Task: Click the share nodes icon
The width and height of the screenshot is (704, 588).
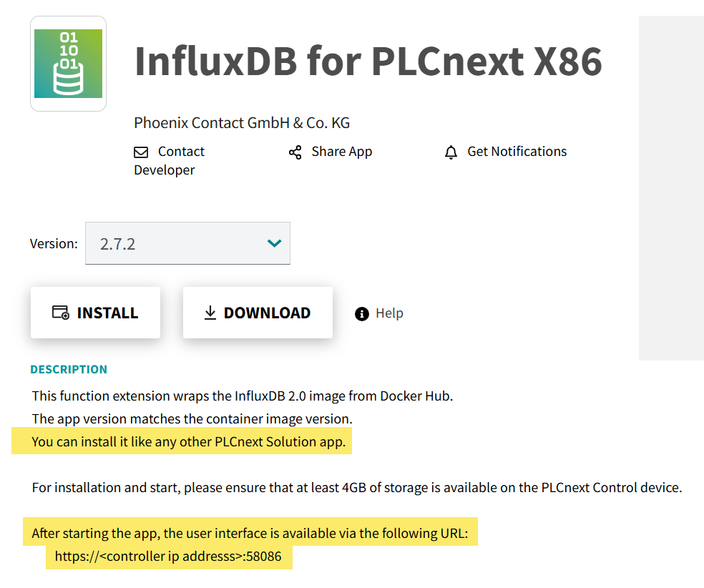Action: click(295, 152)
